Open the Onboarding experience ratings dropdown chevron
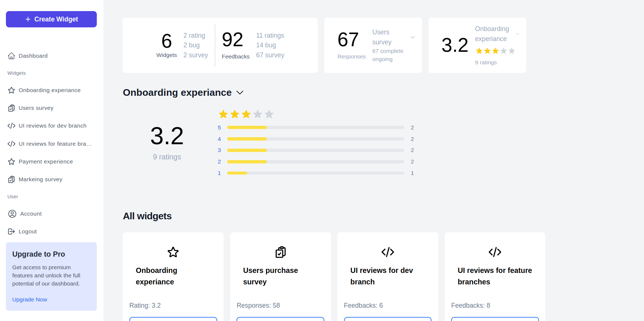The image size is (644, 321). point(518,33)
